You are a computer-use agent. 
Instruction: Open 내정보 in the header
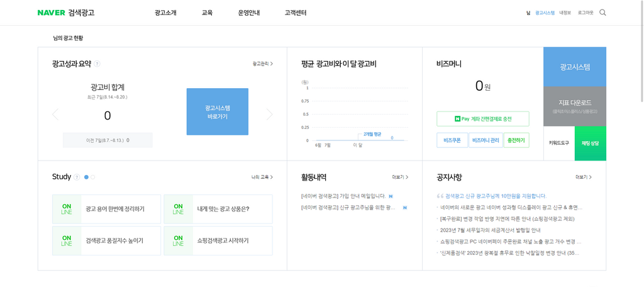click(x=565, y=13)
